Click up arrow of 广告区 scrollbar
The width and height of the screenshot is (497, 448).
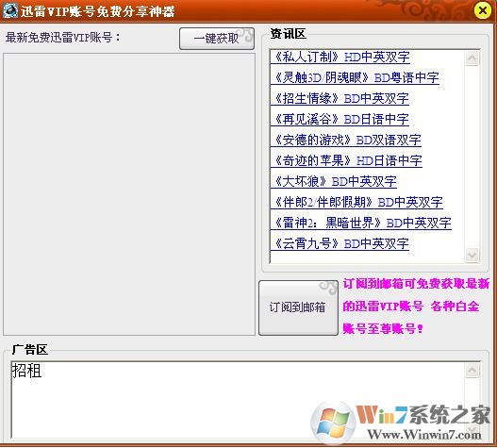coord(472,371)
